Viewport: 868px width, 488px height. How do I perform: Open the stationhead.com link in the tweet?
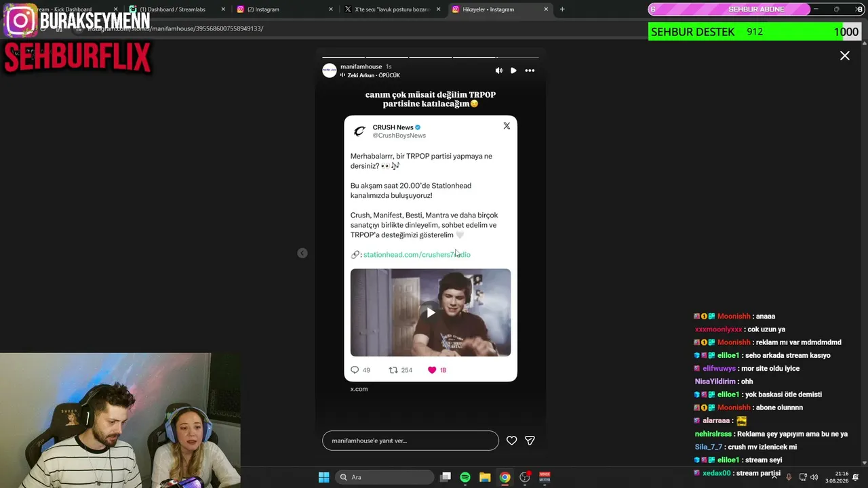(x=416, y=254)
